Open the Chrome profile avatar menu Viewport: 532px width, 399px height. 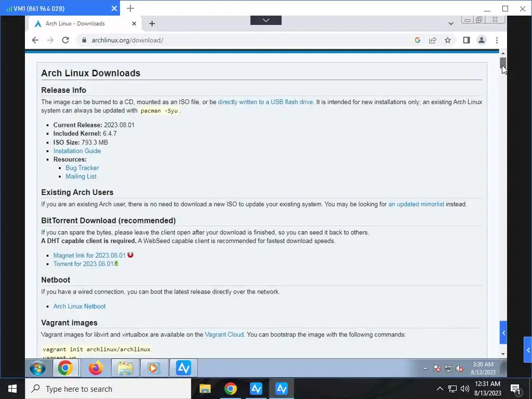click(x=482, y=40)
